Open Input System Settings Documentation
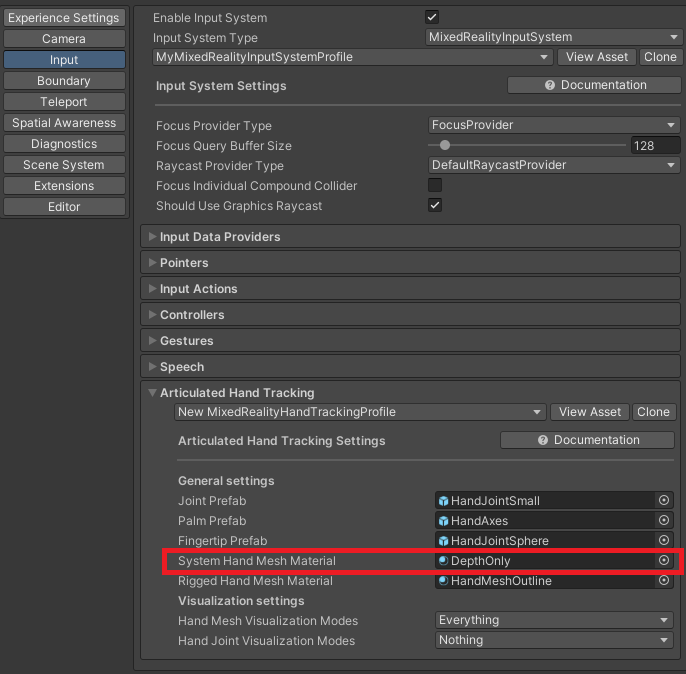The image size is (686, 674). click(595, 85)
